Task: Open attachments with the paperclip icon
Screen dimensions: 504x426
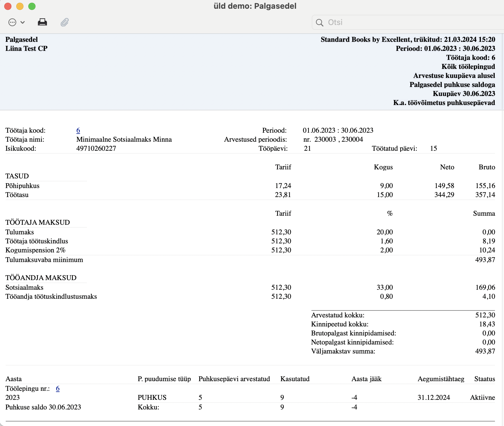Action: pyautogui.click(x=65, y=22)
